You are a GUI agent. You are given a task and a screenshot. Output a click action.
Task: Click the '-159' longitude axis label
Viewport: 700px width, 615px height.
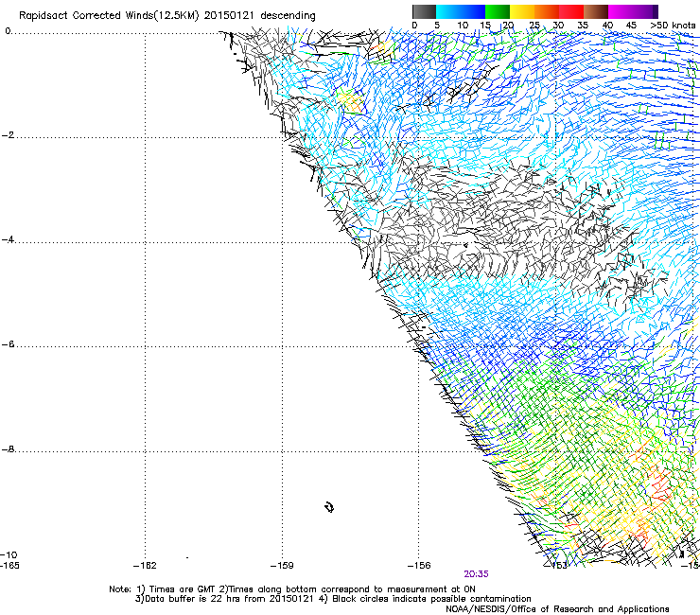coord(282,566)
